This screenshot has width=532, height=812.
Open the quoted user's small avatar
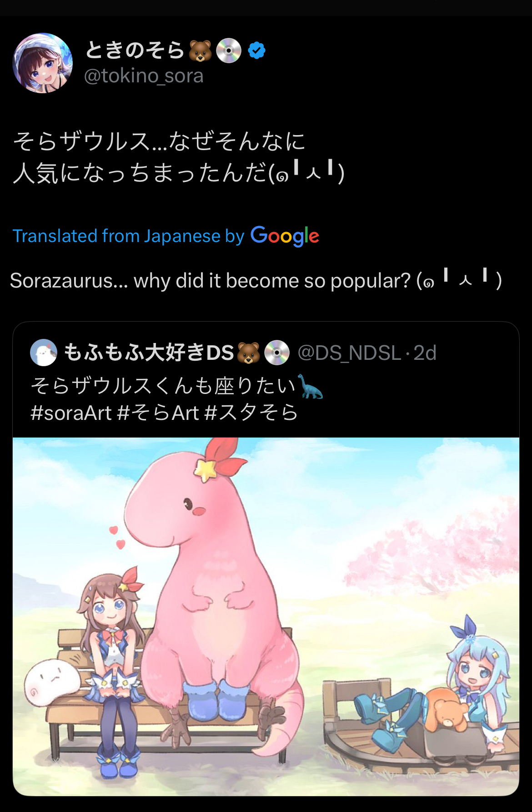pos(43,353)
